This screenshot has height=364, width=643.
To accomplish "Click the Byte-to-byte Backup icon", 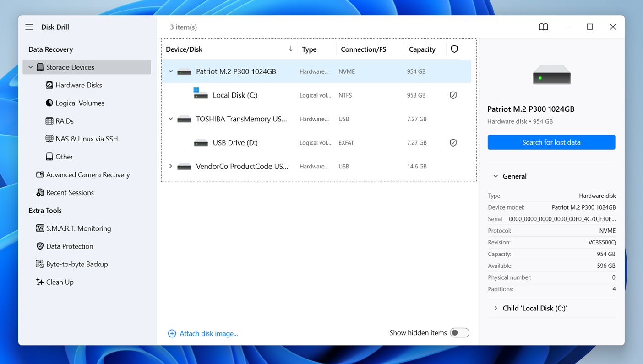I will tap(40, 264).
